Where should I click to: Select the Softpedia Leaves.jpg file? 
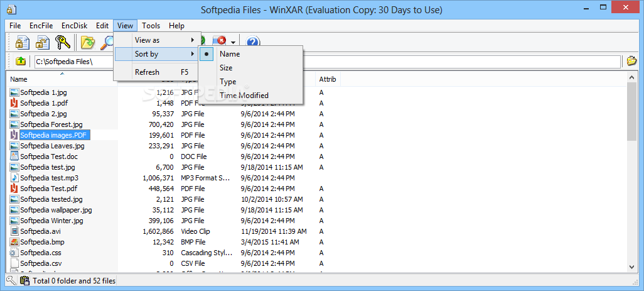click(x=52, y=146)
